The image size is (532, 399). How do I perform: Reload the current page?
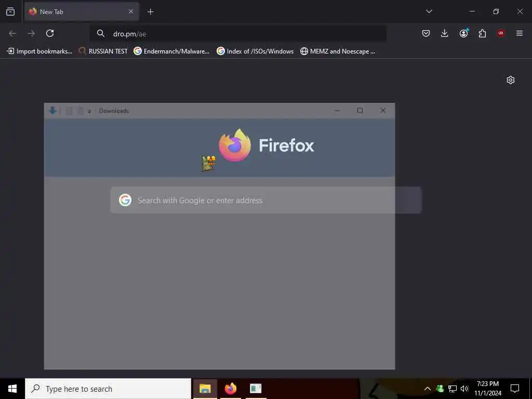click(x=50, y=33)
